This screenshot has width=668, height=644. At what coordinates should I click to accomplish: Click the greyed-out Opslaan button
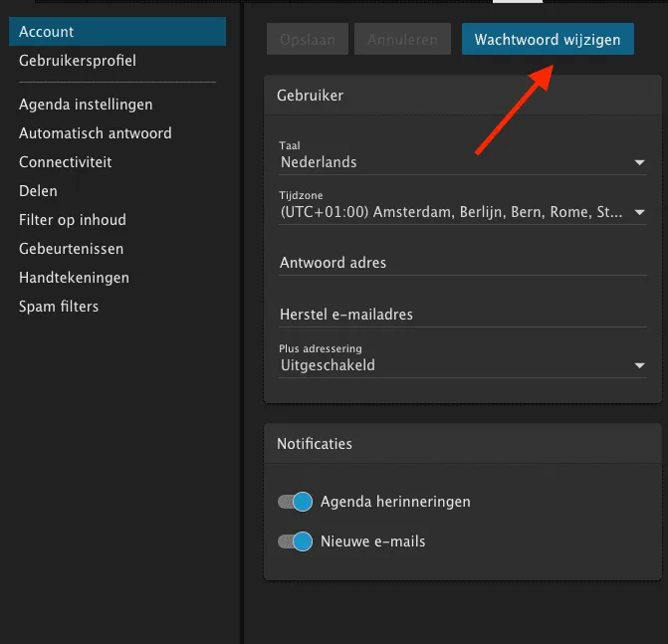pos(308,40)
